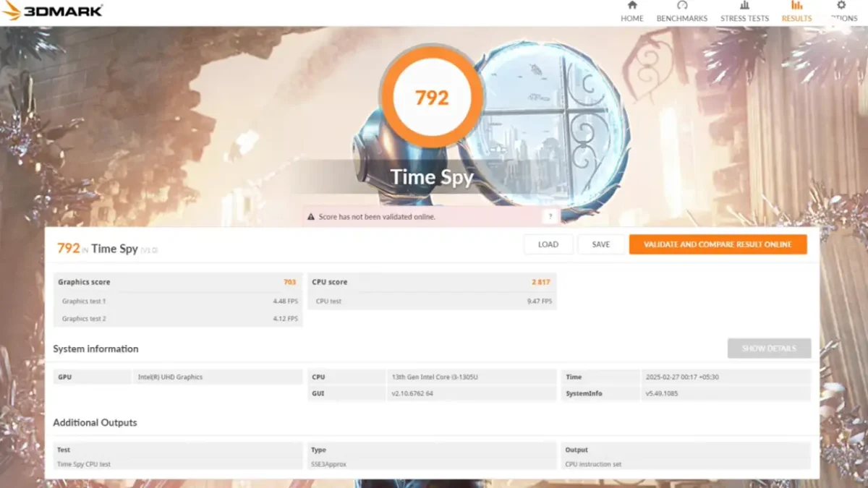Click the Graphics score header
The height and width of the screenshot is (488, 868).
tap(85, 282)
